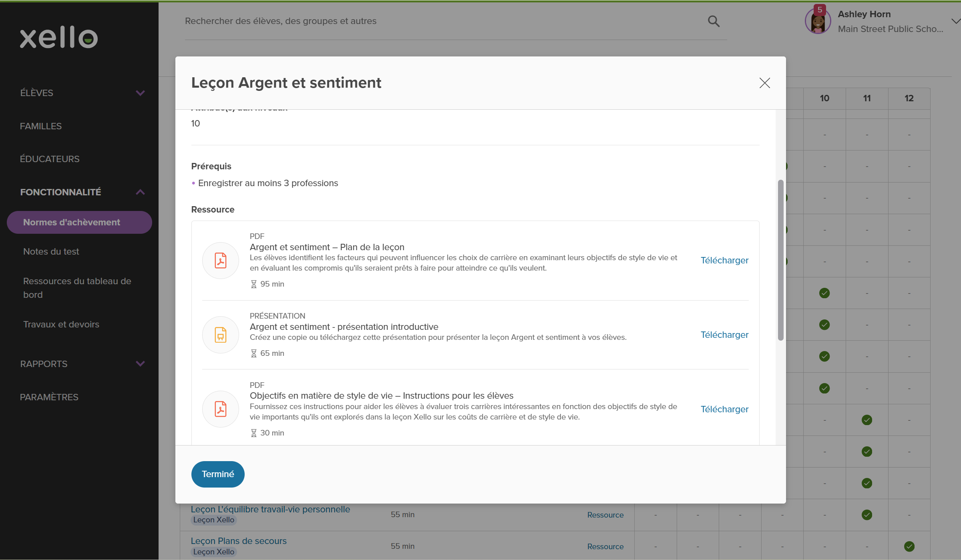Screen dimensions: 961x560
Task: Expand the account dropdown arrow beside Ashley Horn
Action: pyautogui.click(x=955, y=21)
